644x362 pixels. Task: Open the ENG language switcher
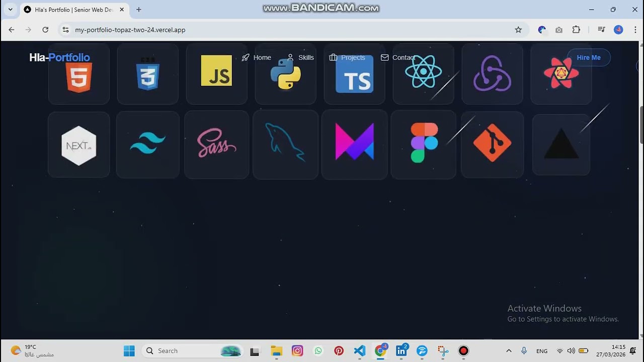[542, 351]
